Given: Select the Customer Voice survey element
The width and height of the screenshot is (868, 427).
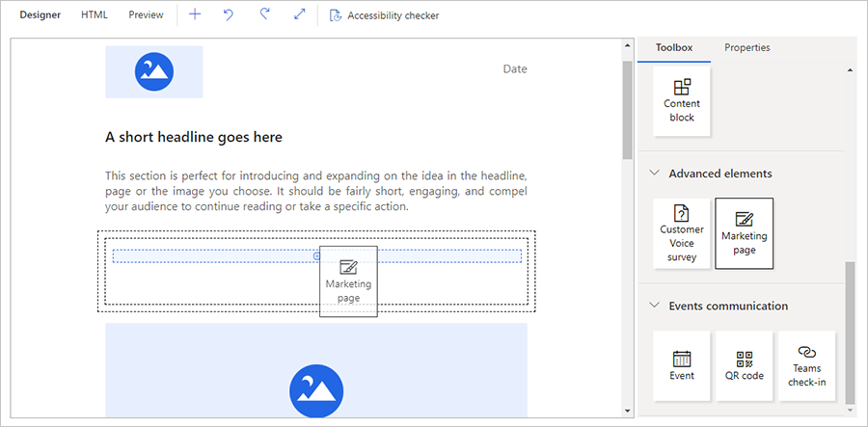Looking at the screenshot, I should click(682, 233).
